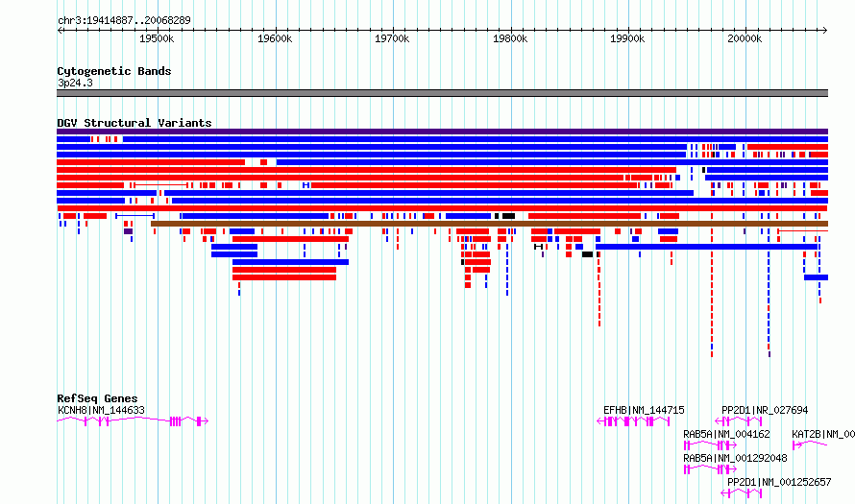Screen dimensions: 855x504
Task: Select the long brown structural variant bar
Action: point(489,224)
